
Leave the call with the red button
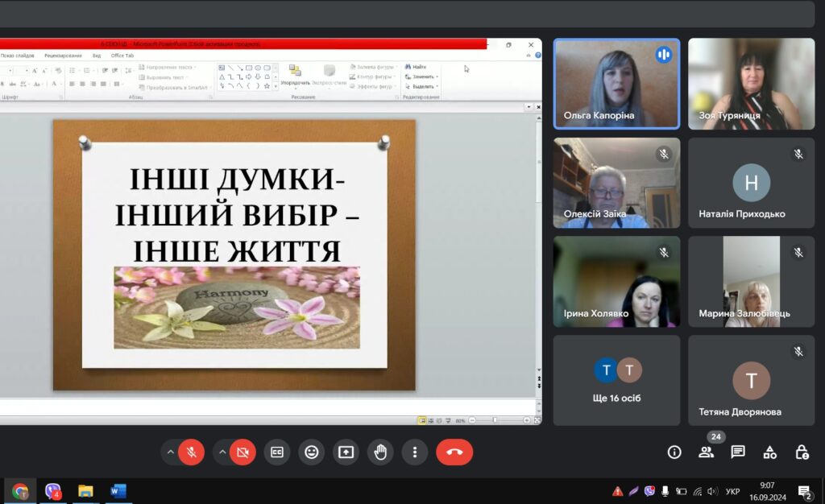(x=454, y=452)
